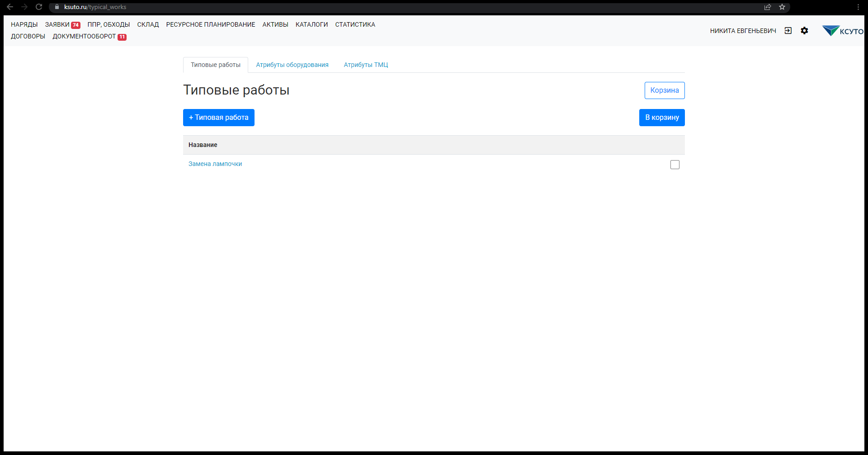Click the Корзина button
Screen dimensions: 868x455
[665, 90]
